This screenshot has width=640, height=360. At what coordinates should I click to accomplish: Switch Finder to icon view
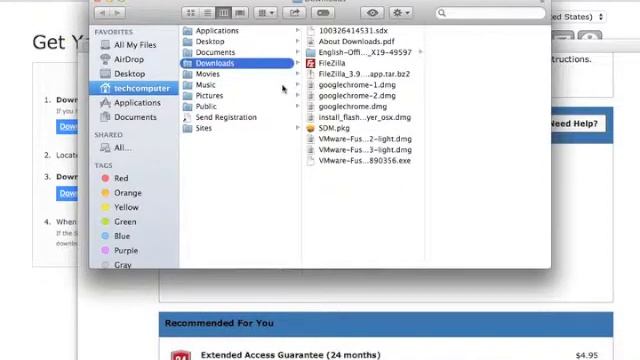[x=191, y=13]
